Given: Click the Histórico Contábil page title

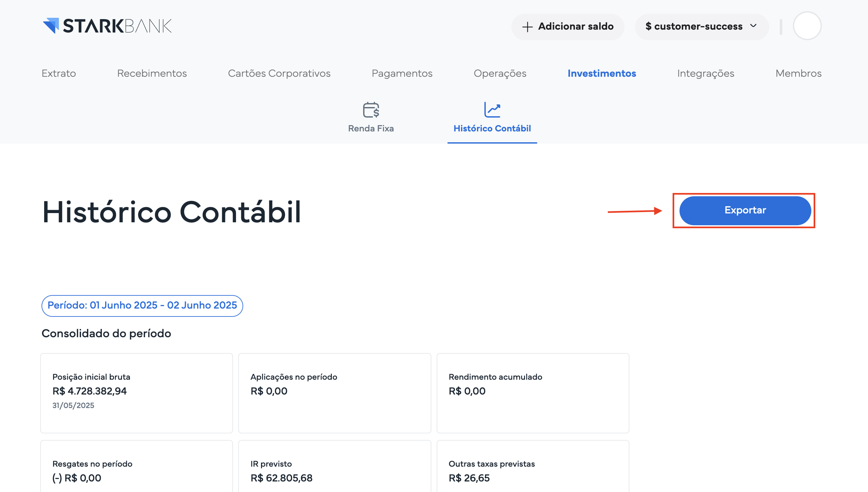Looking at the screenshot, I should (171, 212).
